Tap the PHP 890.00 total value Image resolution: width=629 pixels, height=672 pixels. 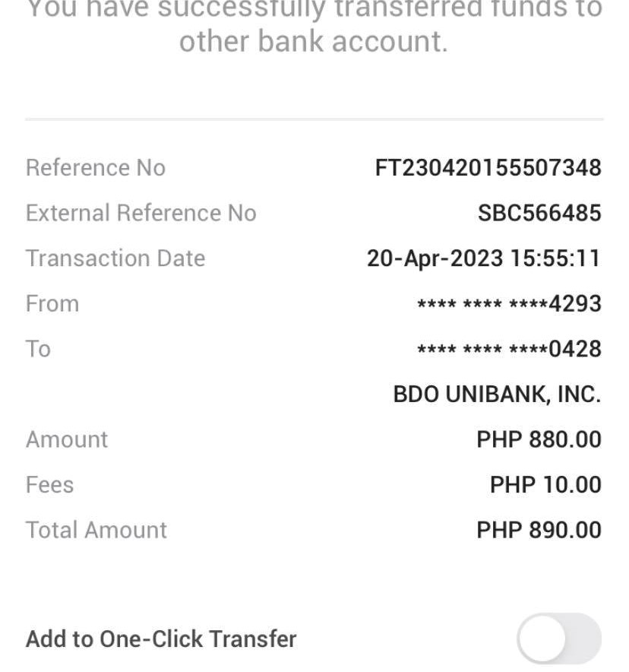(x=539, y=530)
